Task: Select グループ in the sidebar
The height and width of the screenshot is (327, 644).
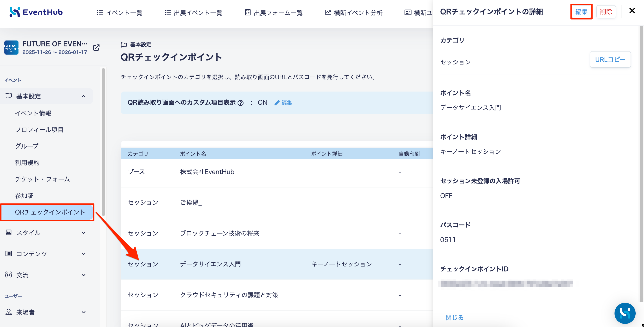Action: (27, 146)
